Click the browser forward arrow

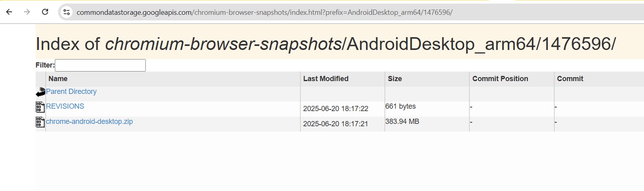pyautogui.click(x=27, y=12)
